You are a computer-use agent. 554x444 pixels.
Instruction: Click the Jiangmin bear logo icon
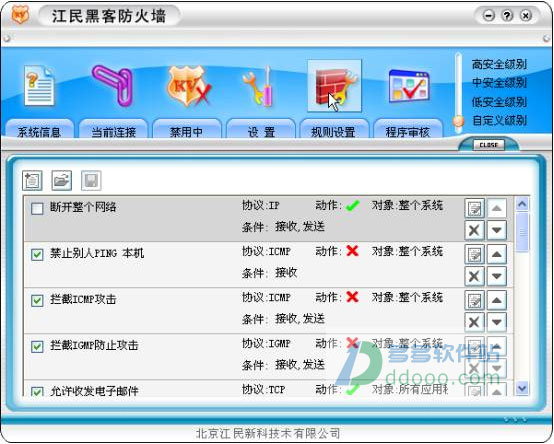(20, 15)
